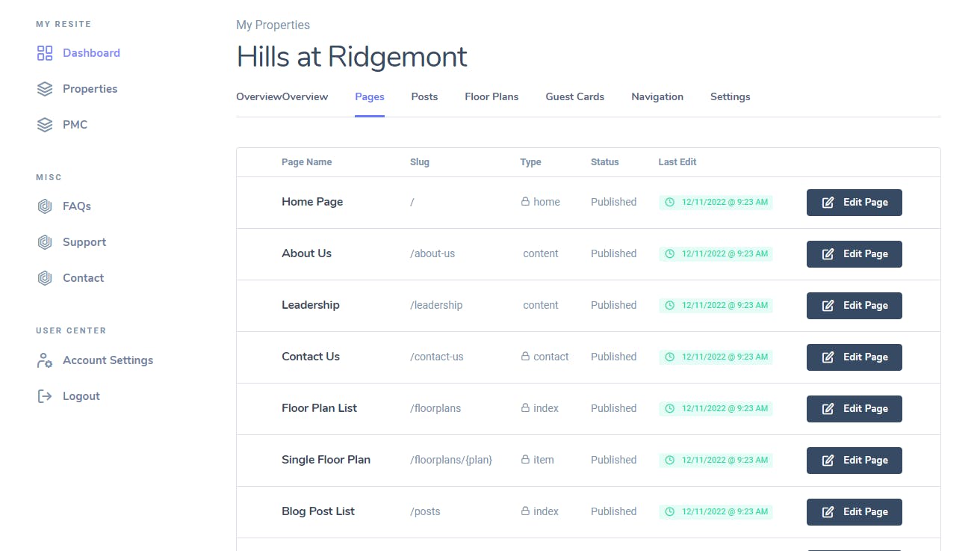The height and width of the screenshot is (551, 980).
Task: Click the Properties layers icon
Action: click(45, 89)
